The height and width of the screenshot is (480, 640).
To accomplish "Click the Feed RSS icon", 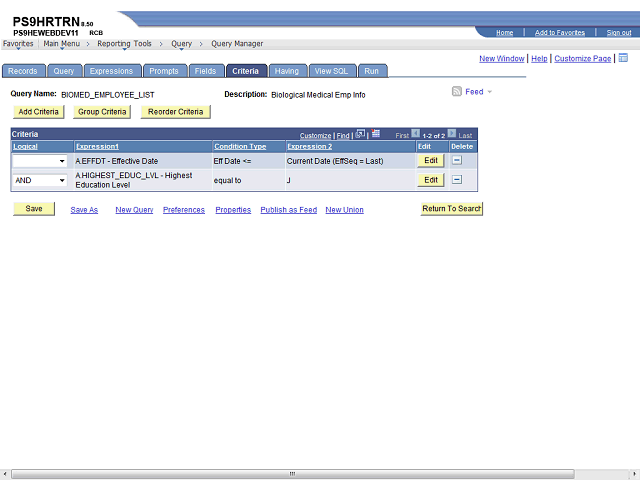I will pyautogui.click(x=456, y=91).
